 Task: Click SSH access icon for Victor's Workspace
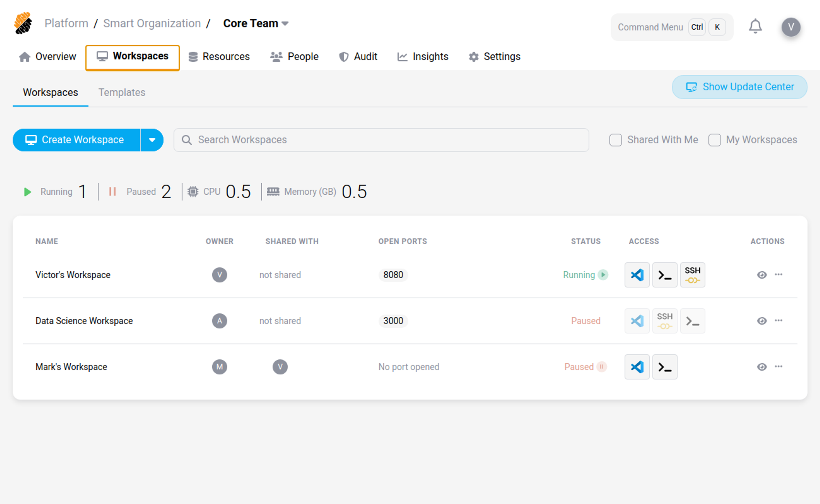pyautogui.click(x=692, y=275)
